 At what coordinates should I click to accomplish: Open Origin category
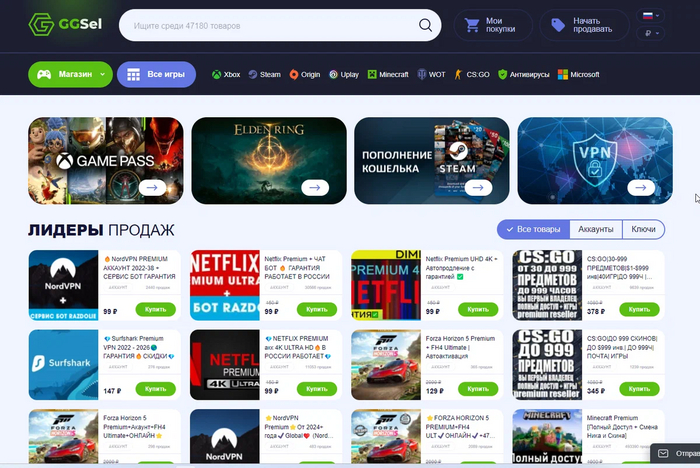coord(304,75)
